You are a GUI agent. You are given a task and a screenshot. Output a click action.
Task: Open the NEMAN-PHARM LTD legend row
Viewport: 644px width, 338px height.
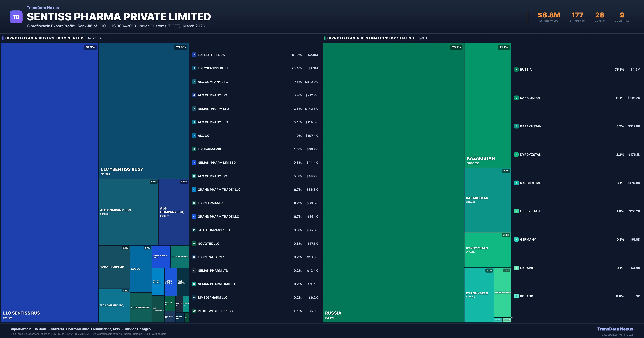pyautogui.click(x=213, y=109)
